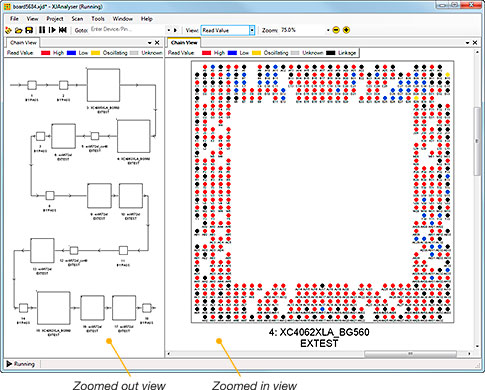Save the project with the floppy icon
The image size is (485, 390).
tap(29, 30)
